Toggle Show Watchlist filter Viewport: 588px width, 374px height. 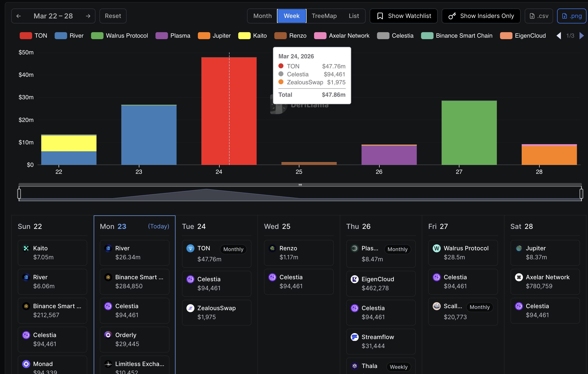[404, 16]
